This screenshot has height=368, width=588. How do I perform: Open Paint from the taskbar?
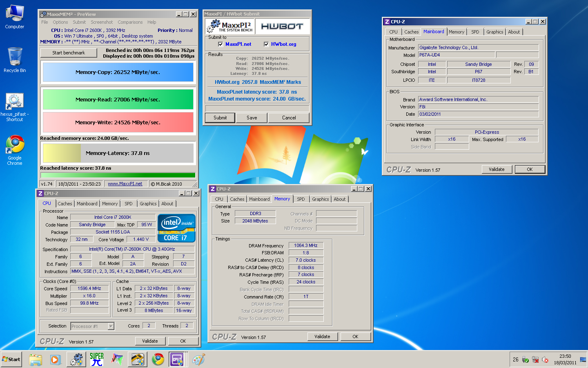tap(198, 359)
